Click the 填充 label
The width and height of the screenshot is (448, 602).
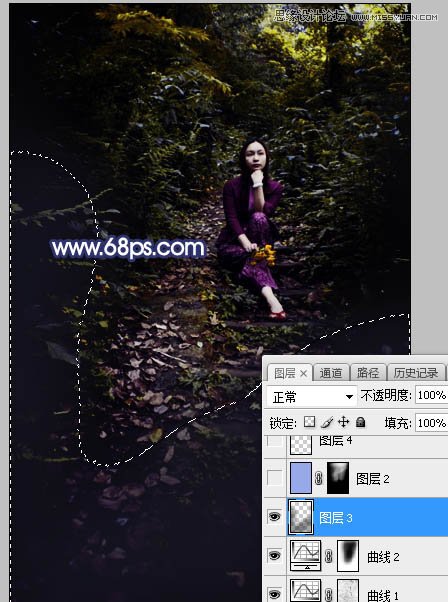398,423
